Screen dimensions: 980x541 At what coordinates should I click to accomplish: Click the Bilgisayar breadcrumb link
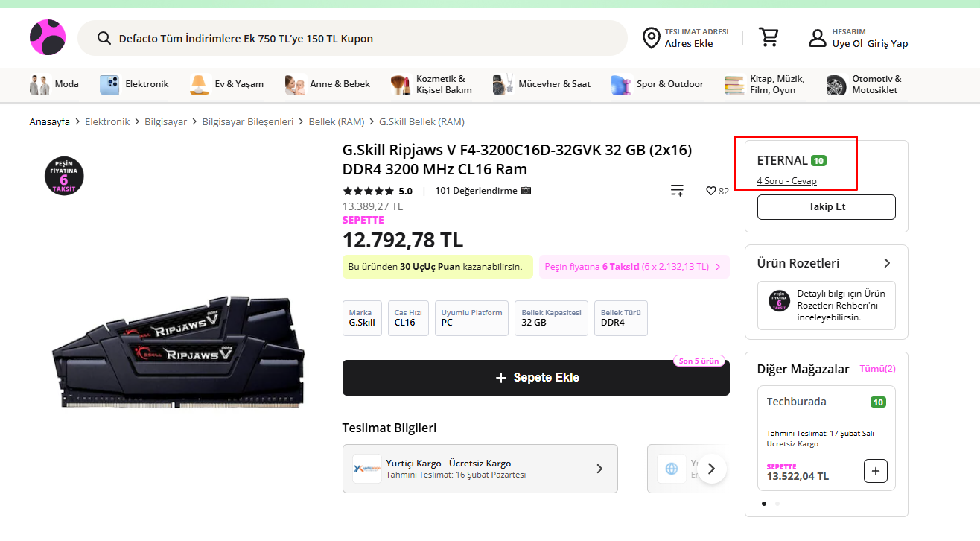pyautogui.click(x=166, y=121)
